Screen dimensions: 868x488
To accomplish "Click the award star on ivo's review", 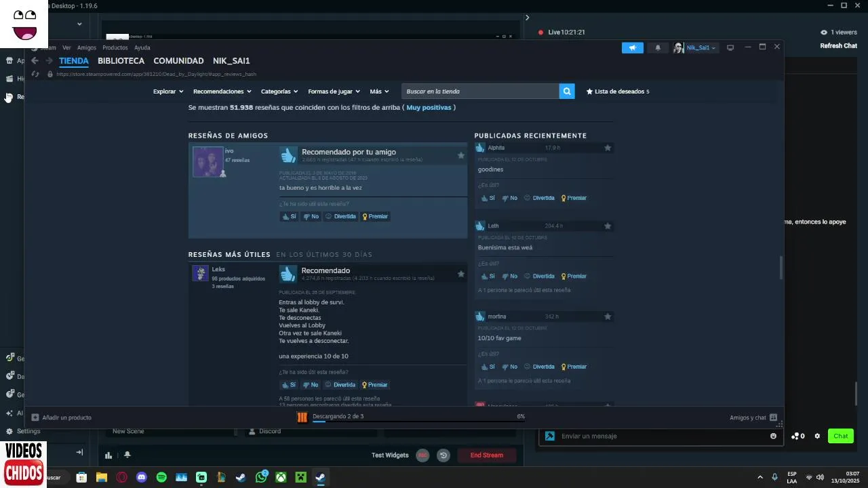I will (x=461, y=155).
